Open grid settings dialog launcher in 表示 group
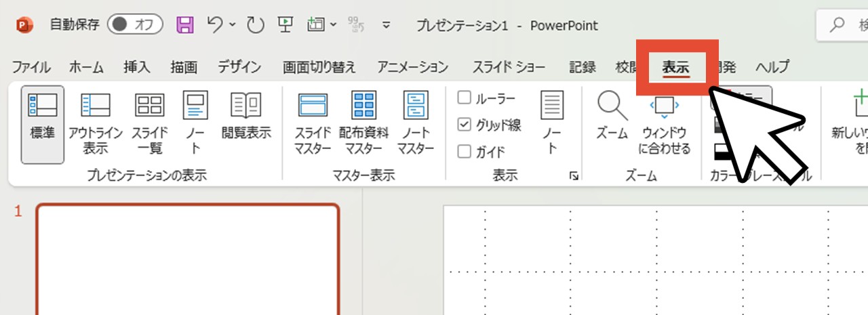Image resolution: width=868 pixels, height=315 pixels. 574,176
